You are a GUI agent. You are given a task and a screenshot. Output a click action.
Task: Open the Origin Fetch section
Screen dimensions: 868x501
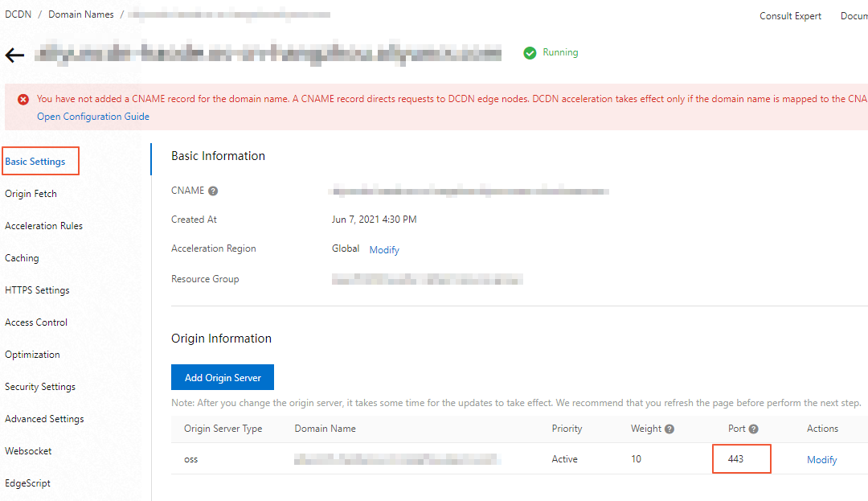31,193
